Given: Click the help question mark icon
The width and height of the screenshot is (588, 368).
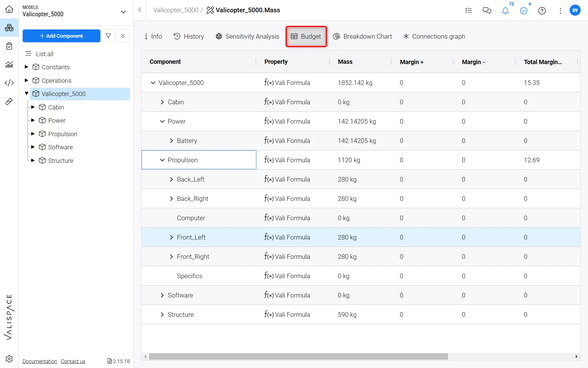Looking at the screenshot, I should tap(542, 11).
